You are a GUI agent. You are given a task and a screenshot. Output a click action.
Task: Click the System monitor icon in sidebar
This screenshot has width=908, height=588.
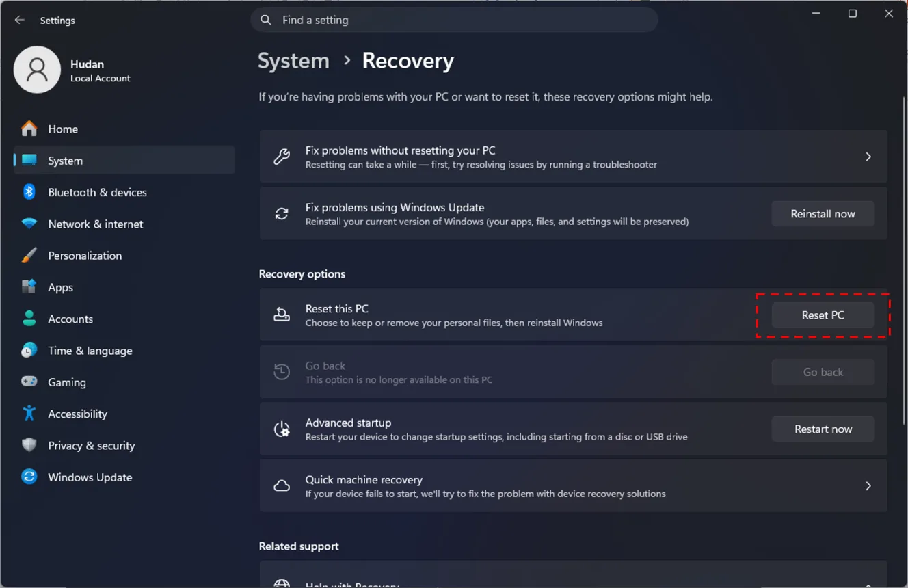(29, 160)
